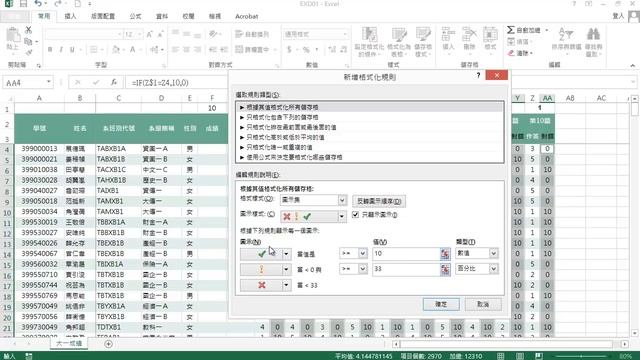640x360 pixels.
Task: Click the Undo arrow icon
Action: (38, 4)
